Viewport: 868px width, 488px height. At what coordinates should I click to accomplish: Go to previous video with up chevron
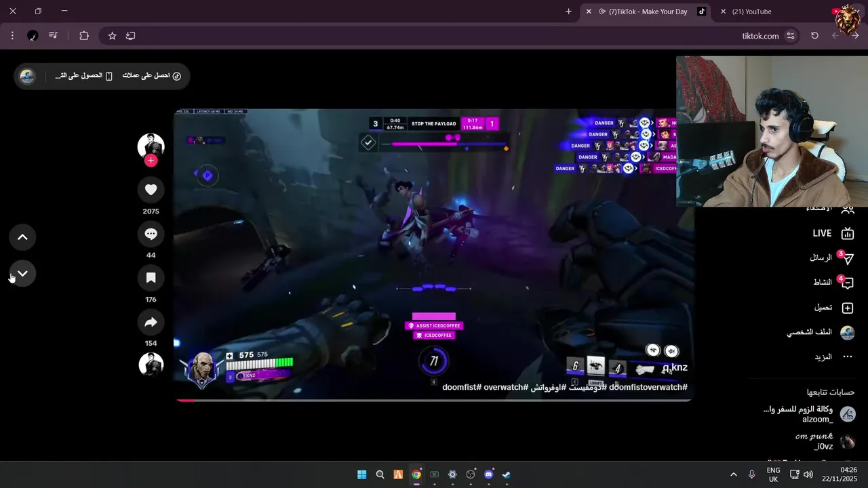[x=22, y=237]
